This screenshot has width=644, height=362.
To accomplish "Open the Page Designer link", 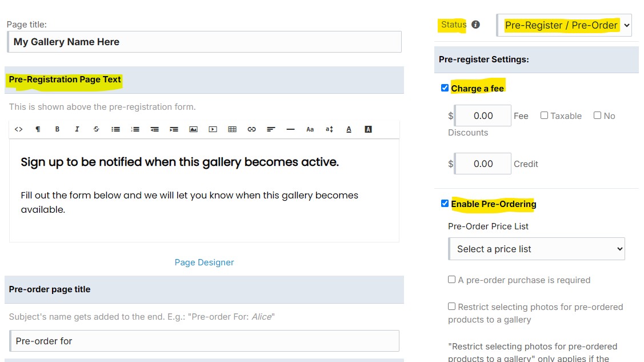I will click(x=204, y=262).
